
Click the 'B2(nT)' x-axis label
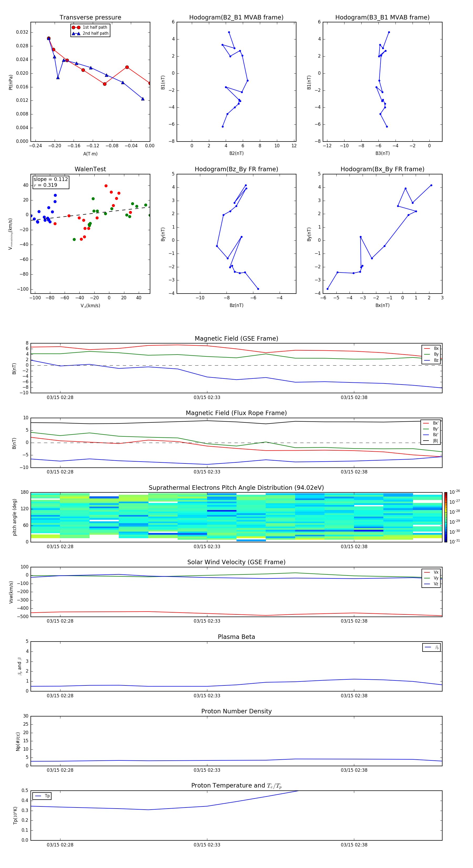236,153
